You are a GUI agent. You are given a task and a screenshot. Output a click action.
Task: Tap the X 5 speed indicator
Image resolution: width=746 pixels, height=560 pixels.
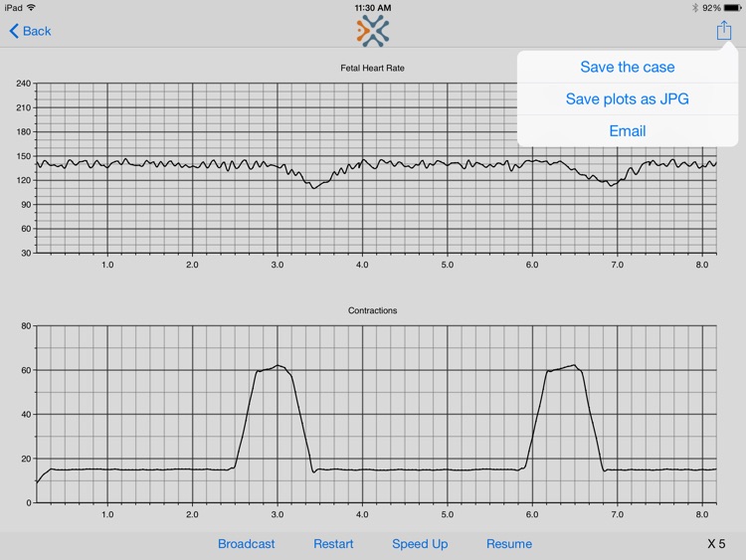pos(716,544)
